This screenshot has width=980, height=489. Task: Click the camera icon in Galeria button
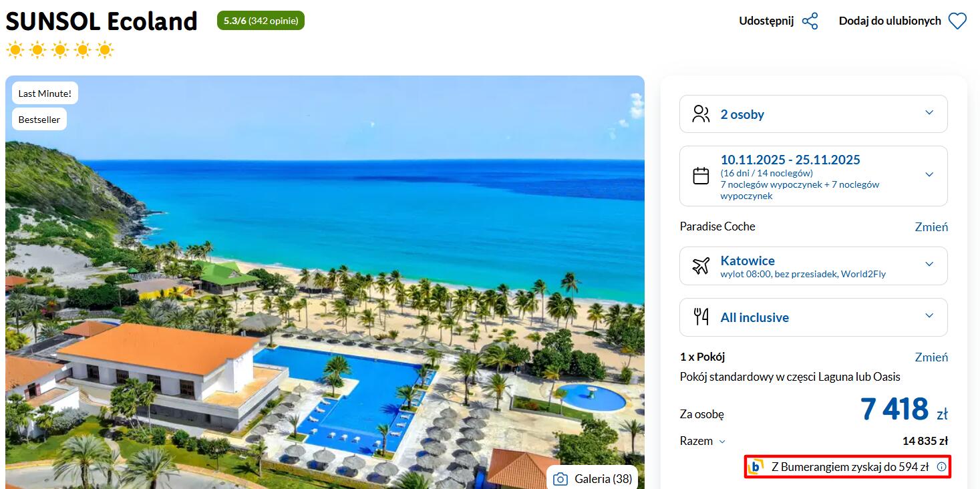(560, 479)
